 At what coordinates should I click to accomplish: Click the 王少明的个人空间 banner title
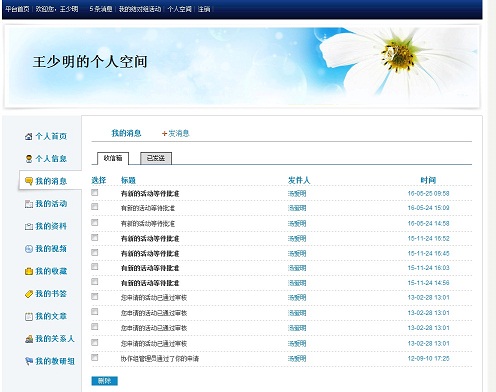click(90, 62)
